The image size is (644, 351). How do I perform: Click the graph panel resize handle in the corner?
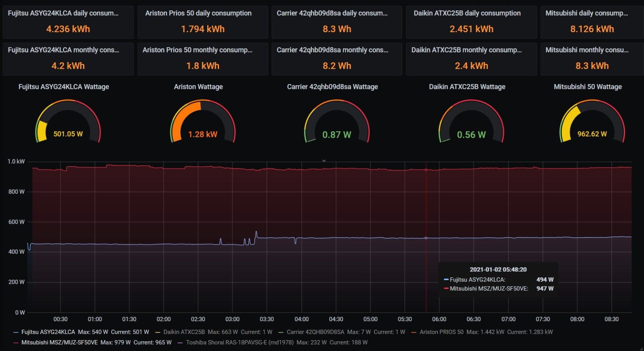641,348
